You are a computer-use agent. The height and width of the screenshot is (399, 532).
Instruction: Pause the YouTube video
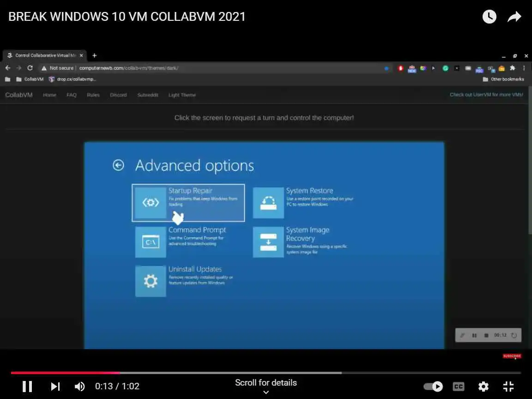pyautogui.click(x=27, y=387)
